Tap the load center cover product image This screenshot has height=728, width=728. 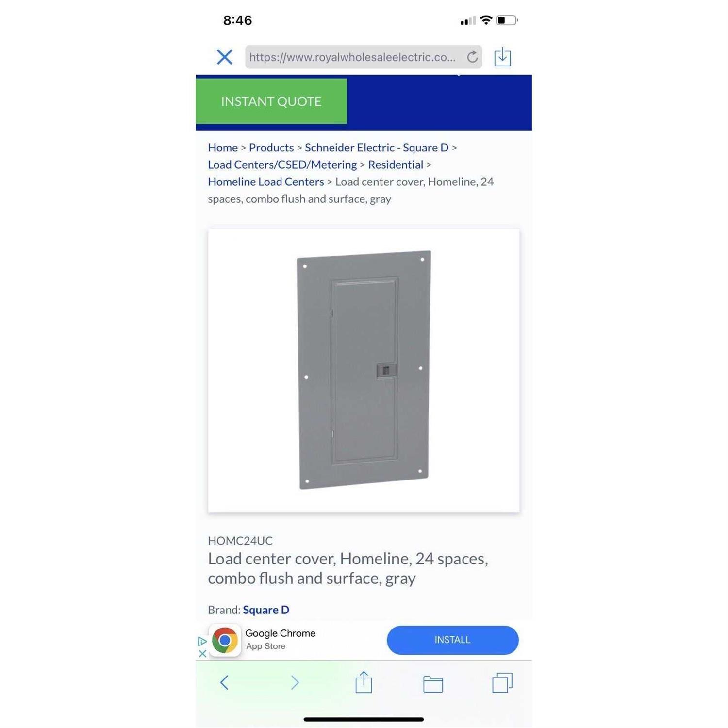tap(364, 370)
